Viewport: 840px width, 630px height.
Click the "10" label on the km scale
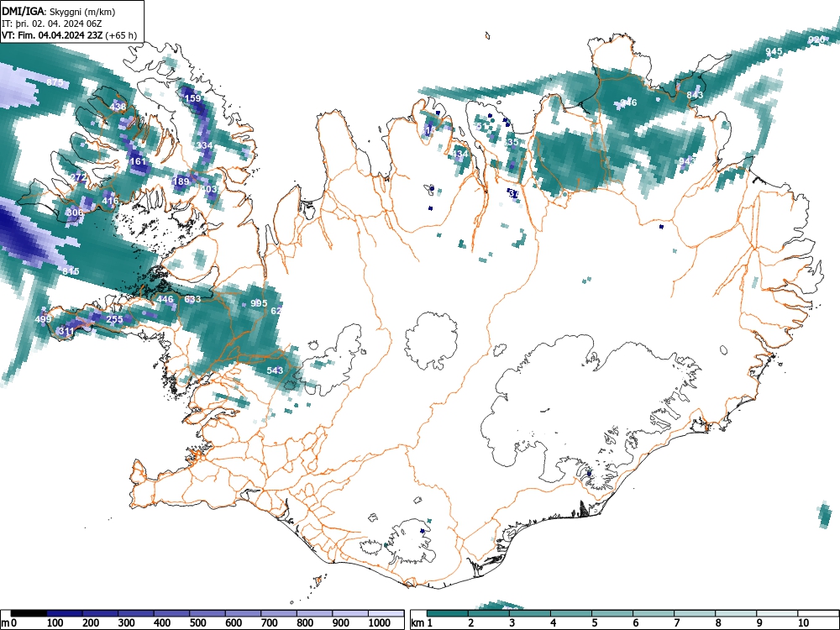pos(803,623)
